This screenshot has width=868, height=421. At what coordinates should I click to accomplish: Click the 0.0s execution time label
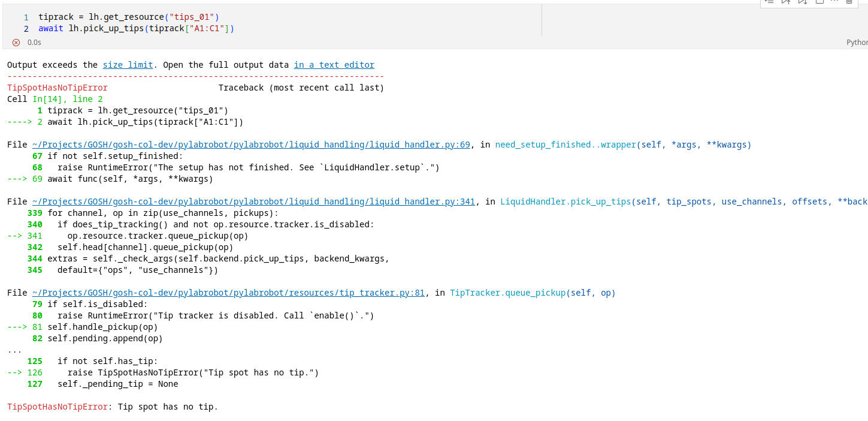pyautogui.click(x=34, y=43)
